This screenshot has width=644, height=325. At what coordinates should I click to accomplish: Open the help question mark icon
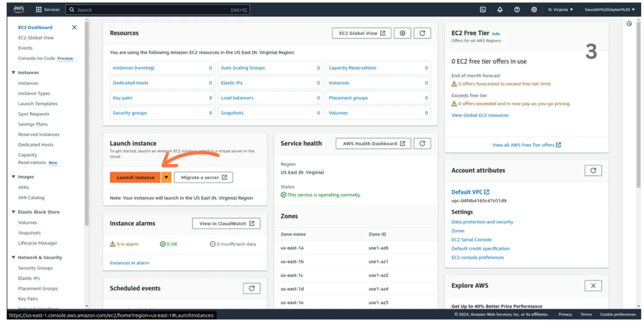[517, 10]
